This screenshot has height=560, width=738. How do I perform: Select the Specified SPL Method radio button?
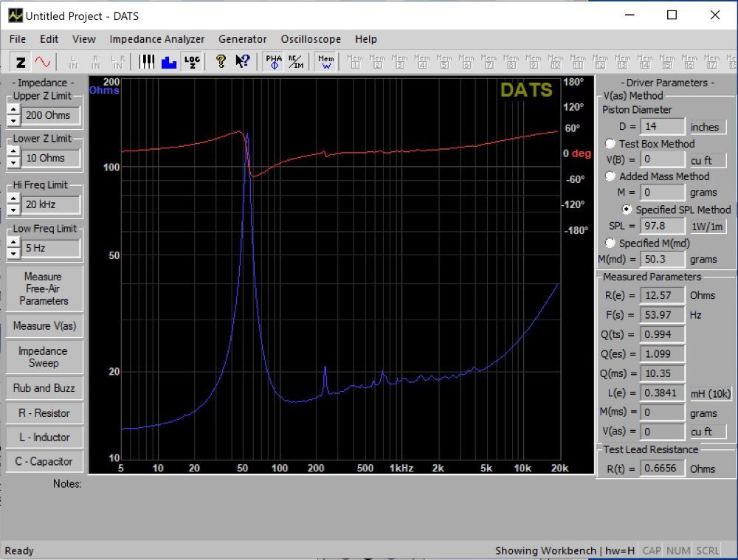click(x=627, y=210)
